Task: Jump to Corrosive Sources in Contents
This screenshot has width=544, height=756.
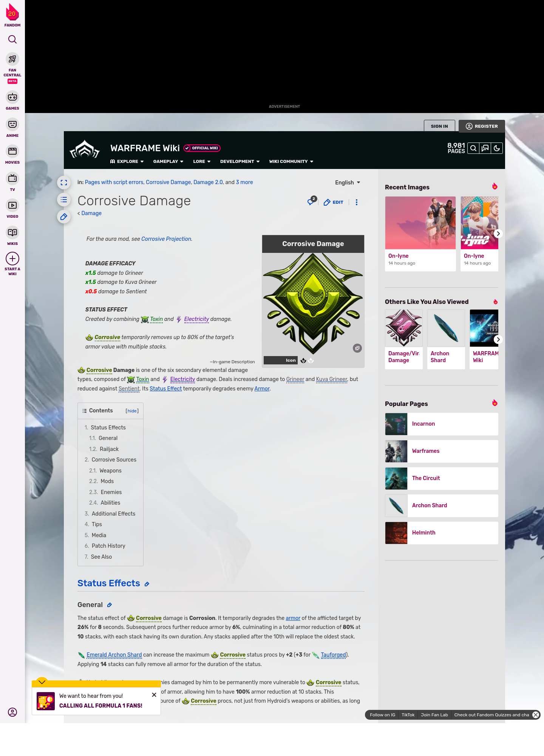Action: (114, 460)
